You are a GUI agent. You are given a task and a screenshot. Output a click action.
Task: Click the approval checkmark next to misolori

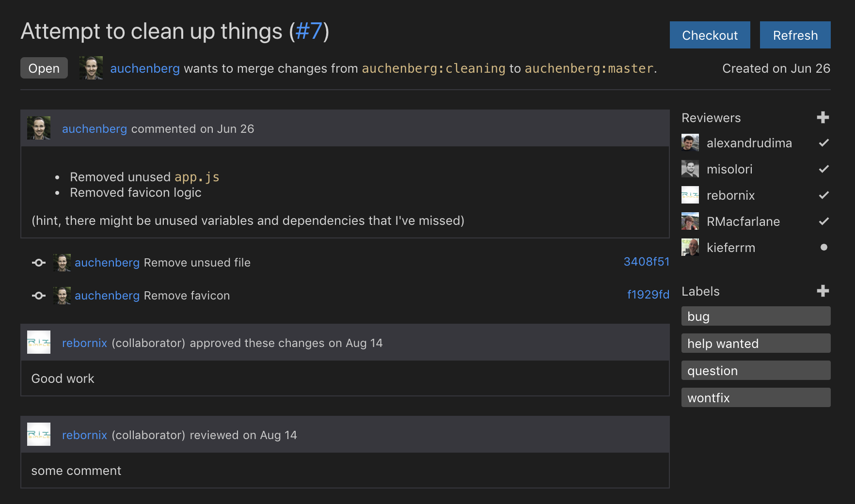823,169
